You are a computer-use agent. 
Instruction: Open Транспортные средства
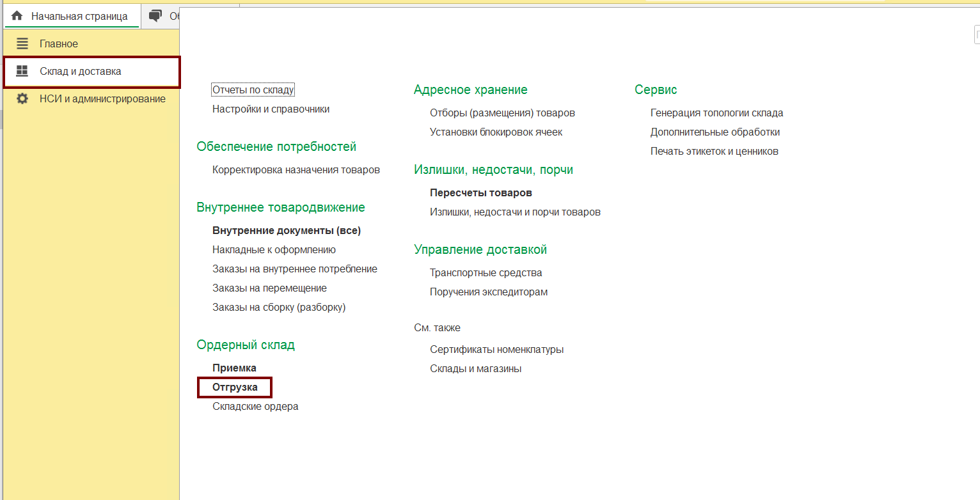coord(486,273)
